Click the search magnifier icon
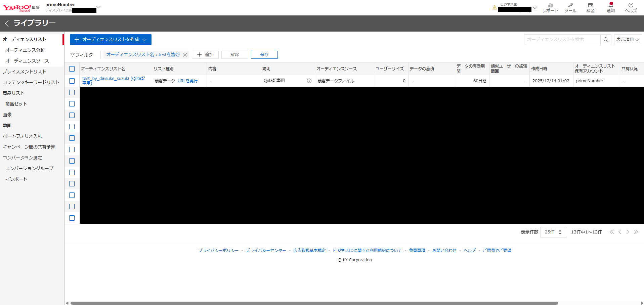This screenshot has width=644, height=305. click(606, 40)
